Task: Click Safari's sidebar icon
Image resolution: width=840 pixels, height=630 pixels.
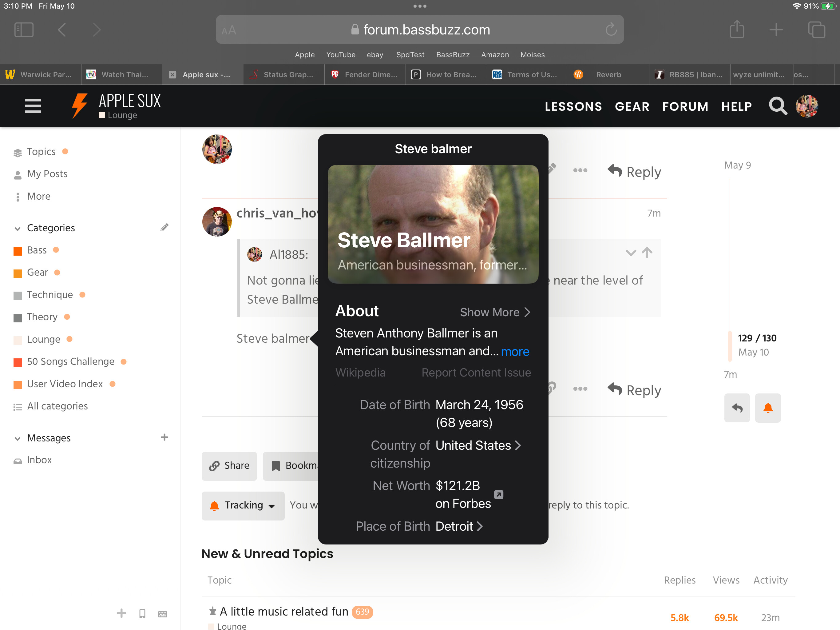Action: click(x=24, y=30)
